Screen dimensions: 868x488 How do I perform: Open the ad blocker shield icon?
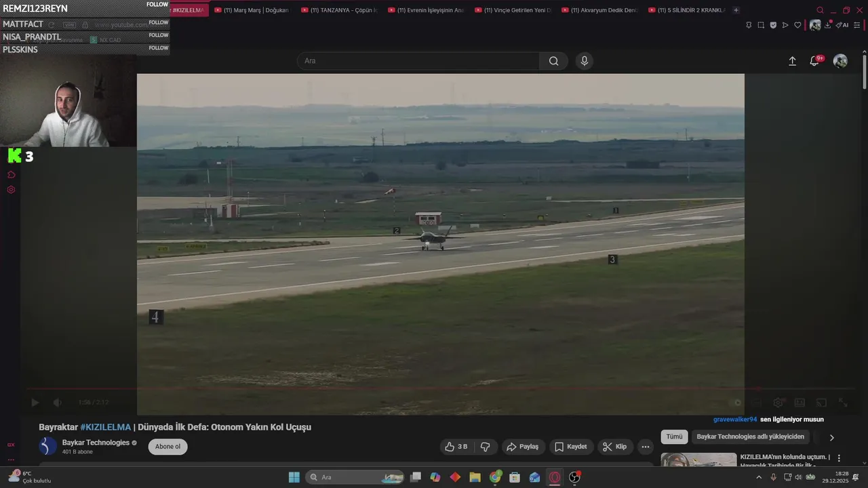(773, 25)
